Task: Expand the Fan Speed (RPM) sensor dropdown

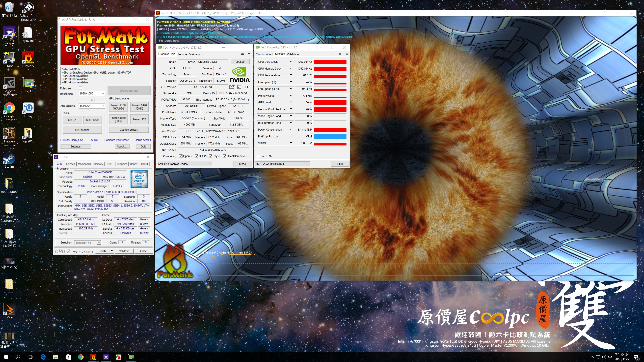Action: tap(291, 89)
